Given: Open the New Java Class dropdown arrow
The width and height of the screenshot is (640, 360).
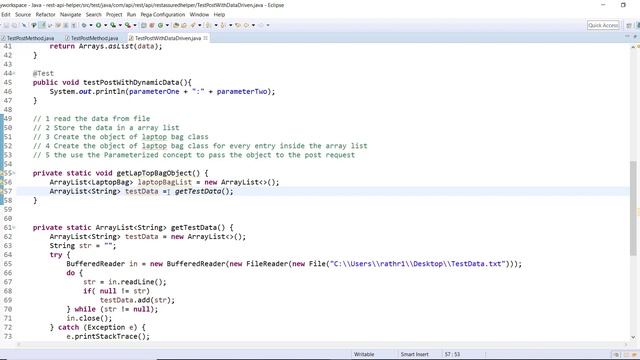Looking at the screenshot, I should (x=167, y=25).
